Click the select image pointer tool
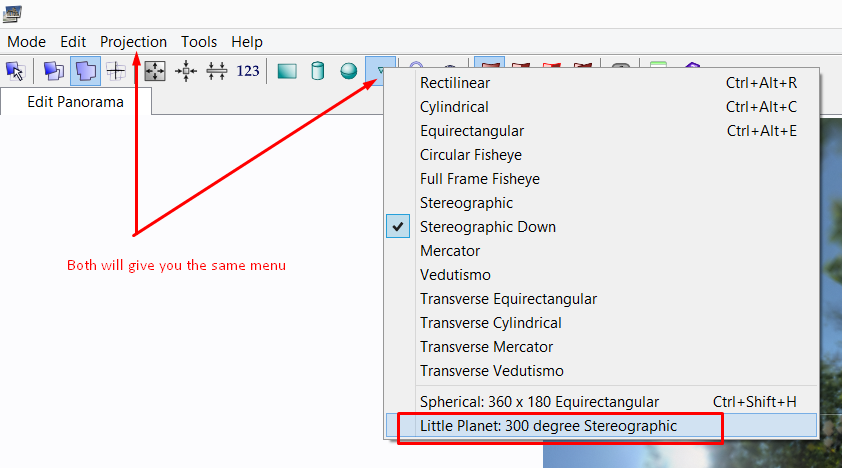Image resolution: width=842 pixels, height=468 pixels. pos(15,71)
